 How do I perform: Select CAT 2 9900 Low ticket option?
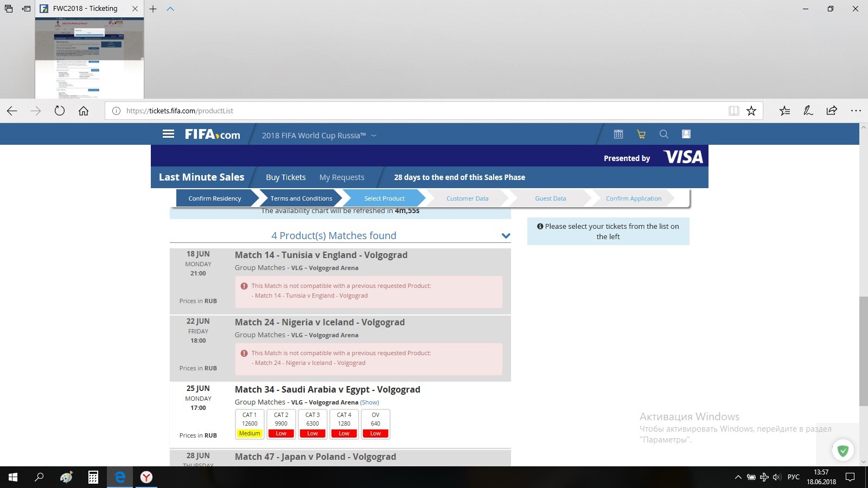(x=281, y=423)
